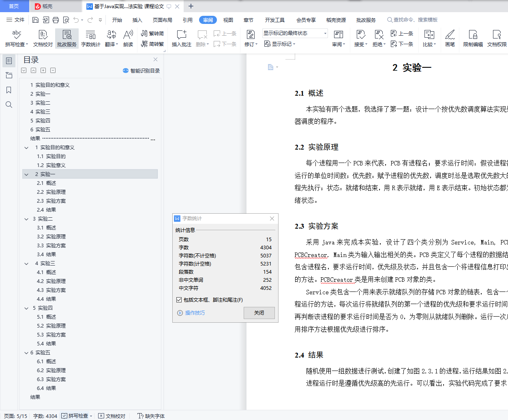Image resolution: width=508 pixels, height=420 pixels.
Task: Start read aloud (朗读)
Action: (x=128, y=39)
